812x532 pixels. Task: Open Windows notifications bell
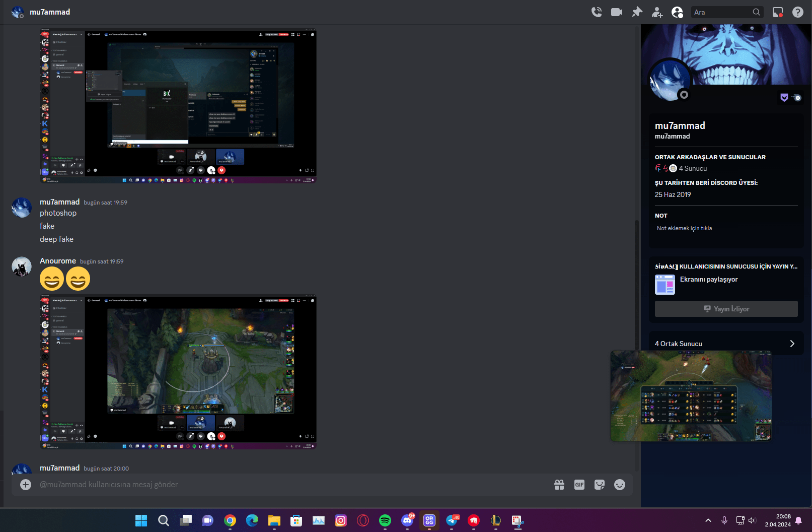click(798, 520)
